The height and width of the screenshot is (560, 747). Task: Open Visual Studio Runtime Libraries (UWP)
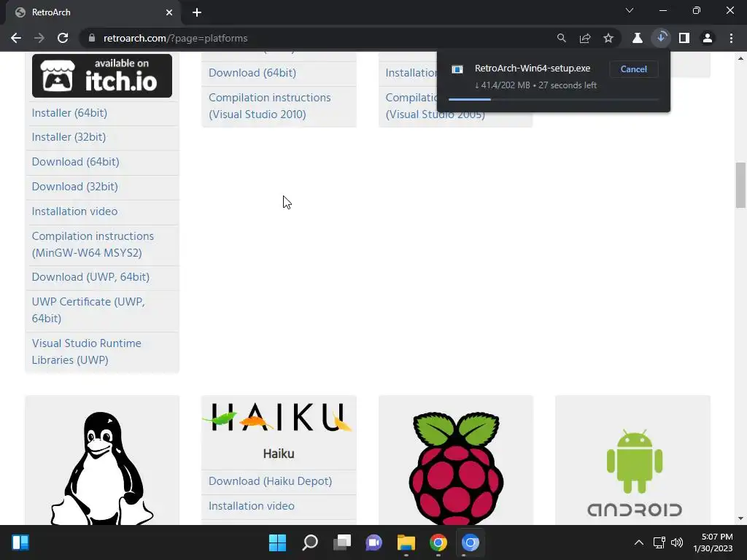(87, 351)
